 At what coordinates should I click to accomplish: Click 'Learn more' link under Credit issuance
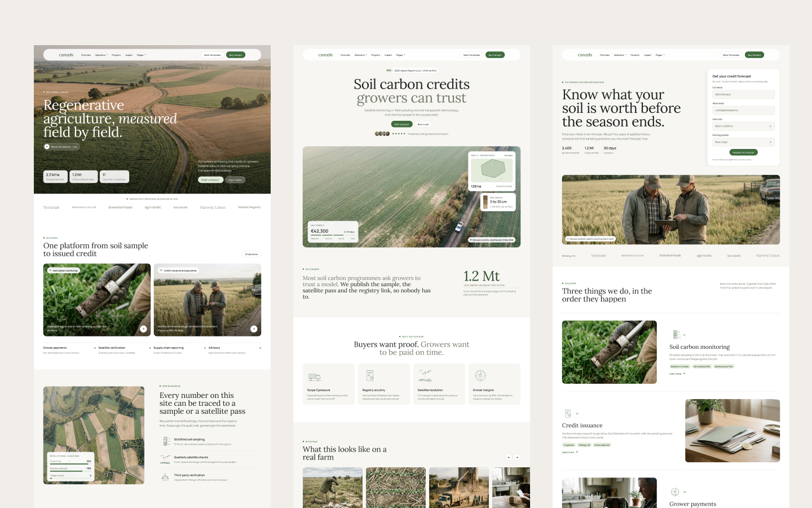pyautogui.click(x=570, y=452)
